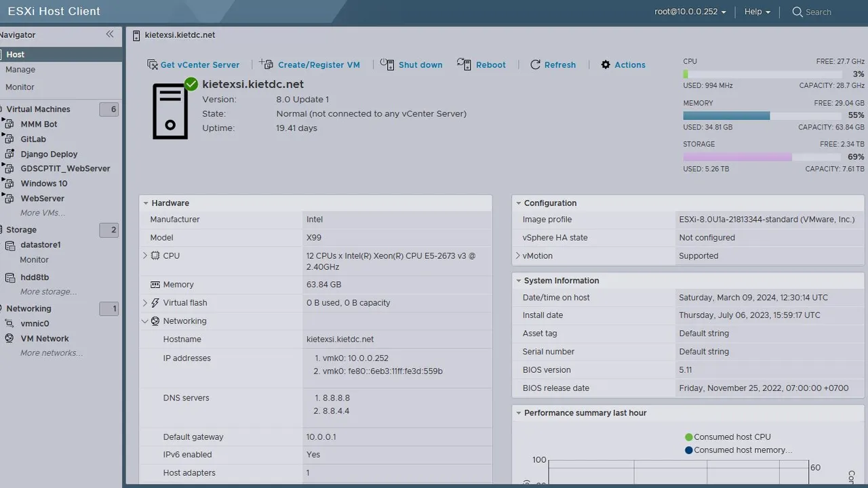Click the search magnifier icon
Image resolution: width=868 pixels, height=488 pixels.
(797, 12)
